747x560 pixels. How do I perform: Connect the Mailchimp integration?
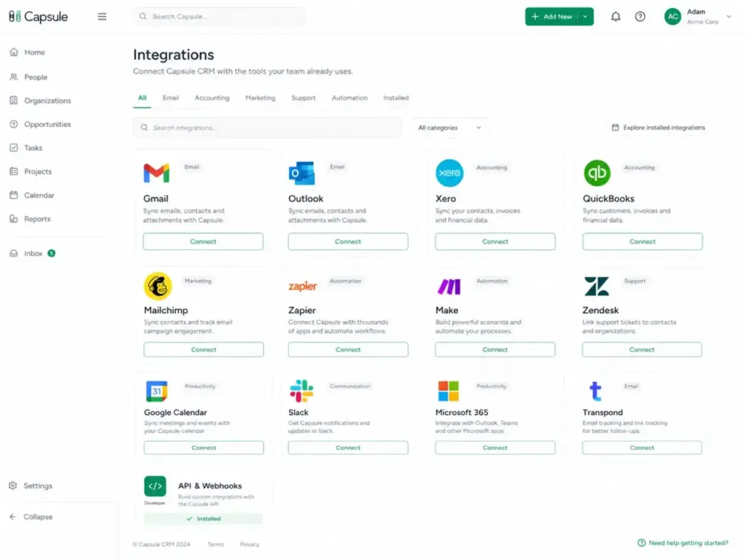204,349
